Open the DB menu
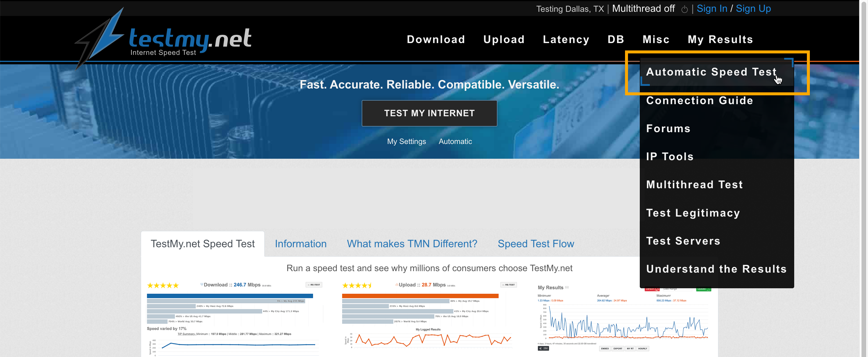This screenshot has height=357, width=868. pyautogui.click(x=616, y=40)
